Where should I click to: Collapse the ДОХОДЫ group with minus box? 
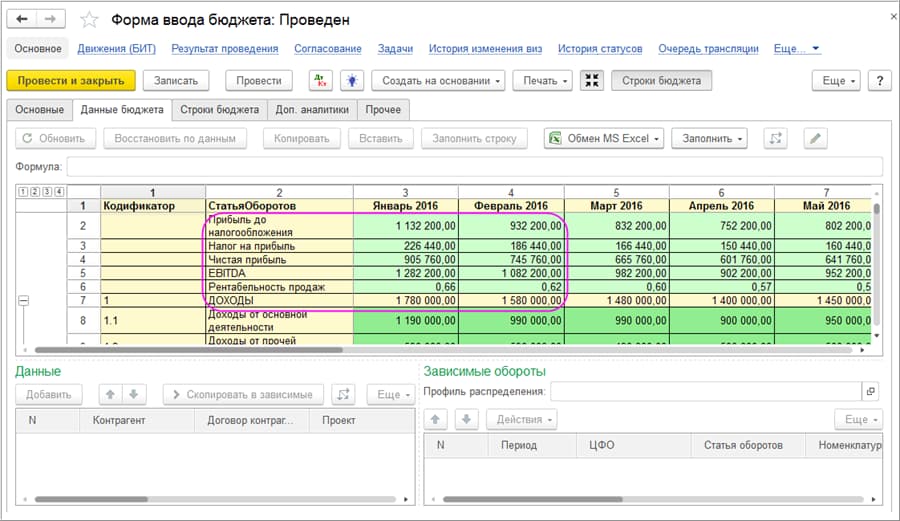point(24,300)
